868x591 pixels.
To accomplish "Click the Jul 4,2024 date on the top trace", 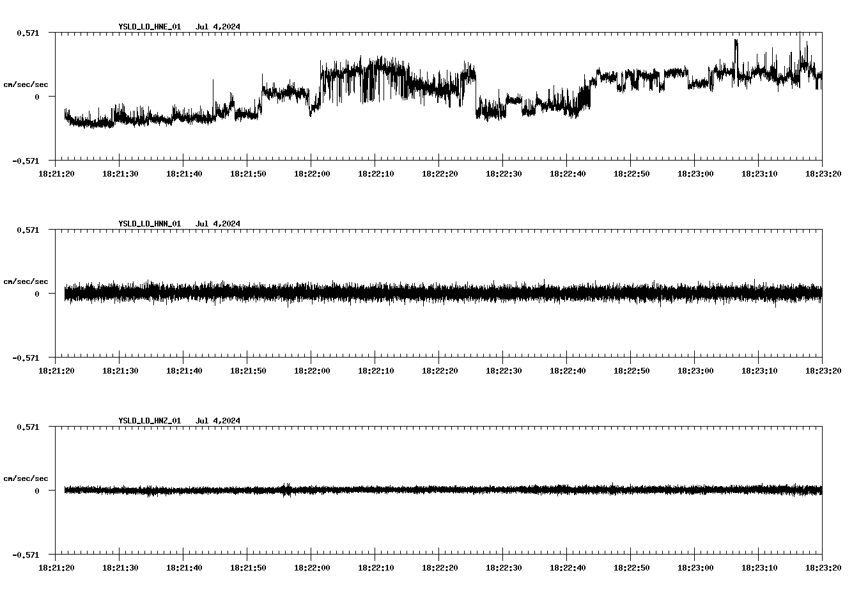I will (x=219, y=27).
